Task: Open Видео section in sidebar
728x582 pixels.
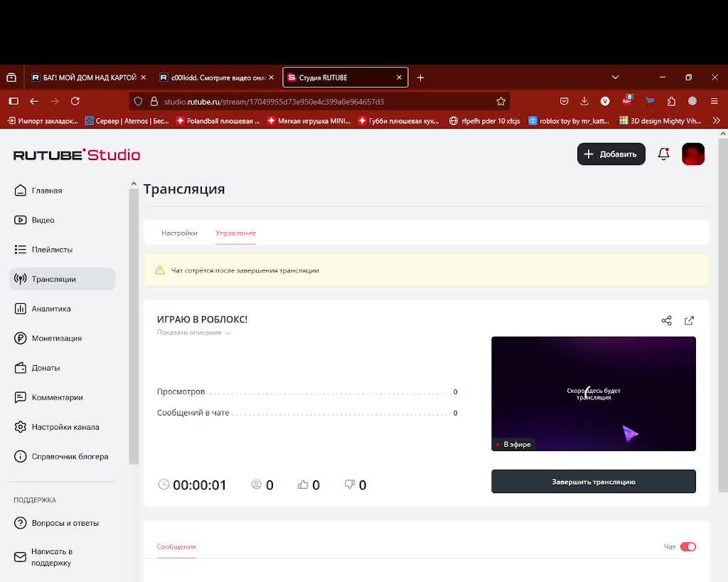Action: 63,220
